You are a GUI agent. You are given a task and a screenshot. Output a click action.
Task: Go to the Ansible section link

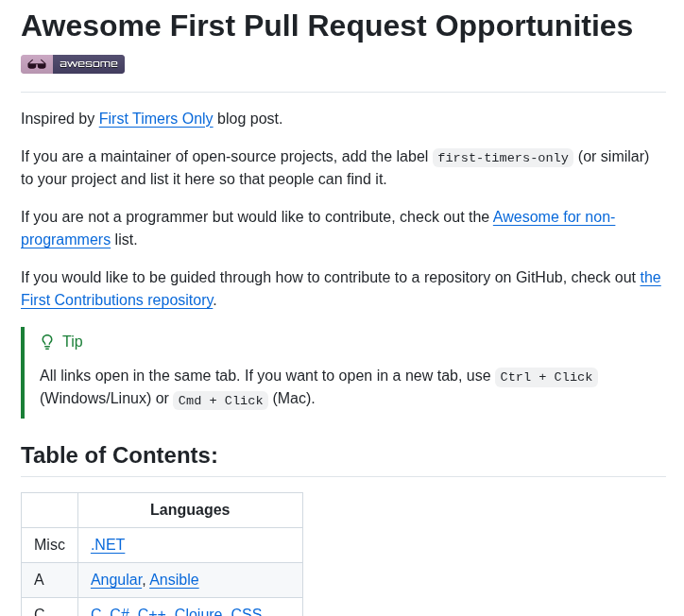click(x=174, y=580)
